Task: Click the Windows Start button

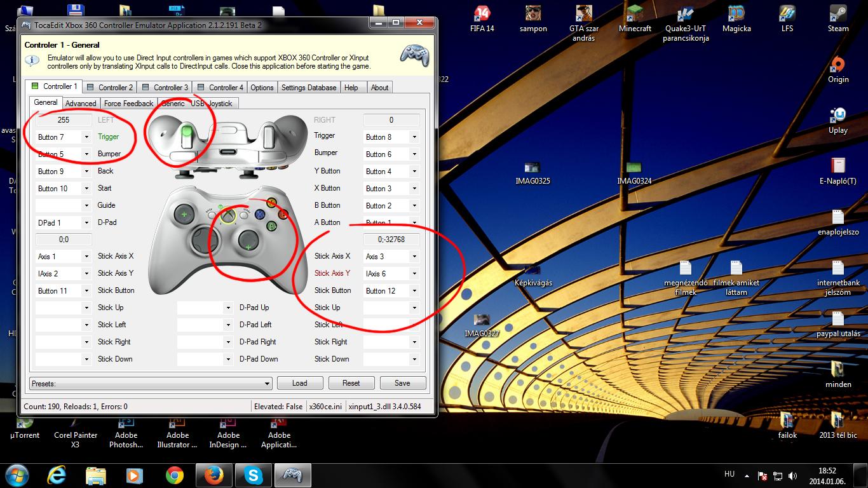Action: tap(17, 475)
